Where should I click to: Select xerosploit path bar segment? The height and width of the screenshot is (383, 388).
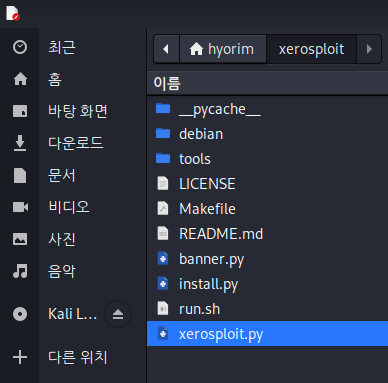[311, 49]
